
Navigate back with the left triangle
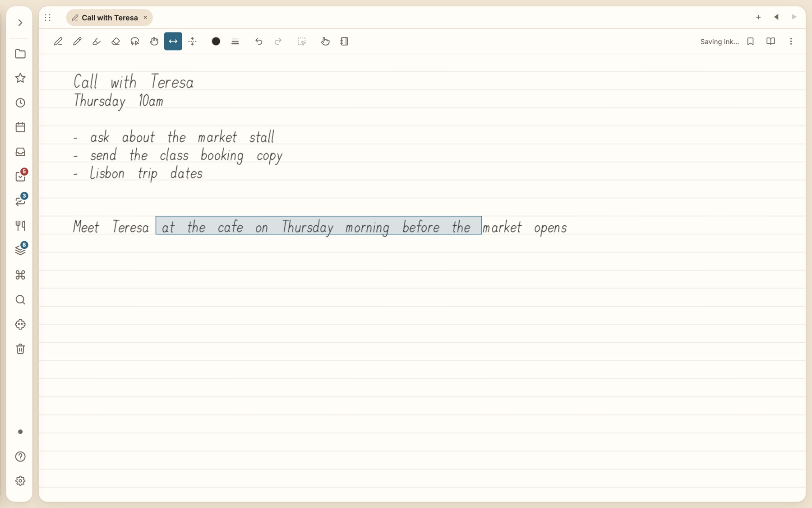(776, 17)
